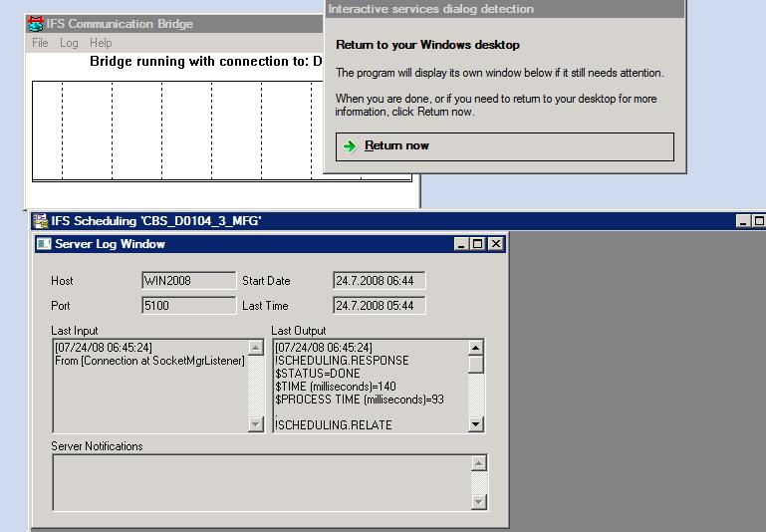Click the '$PROCESS TIME (milliseconds)=93' line
Image resolution: width=766 pixels, height=532 pixels.
(360, 399)
